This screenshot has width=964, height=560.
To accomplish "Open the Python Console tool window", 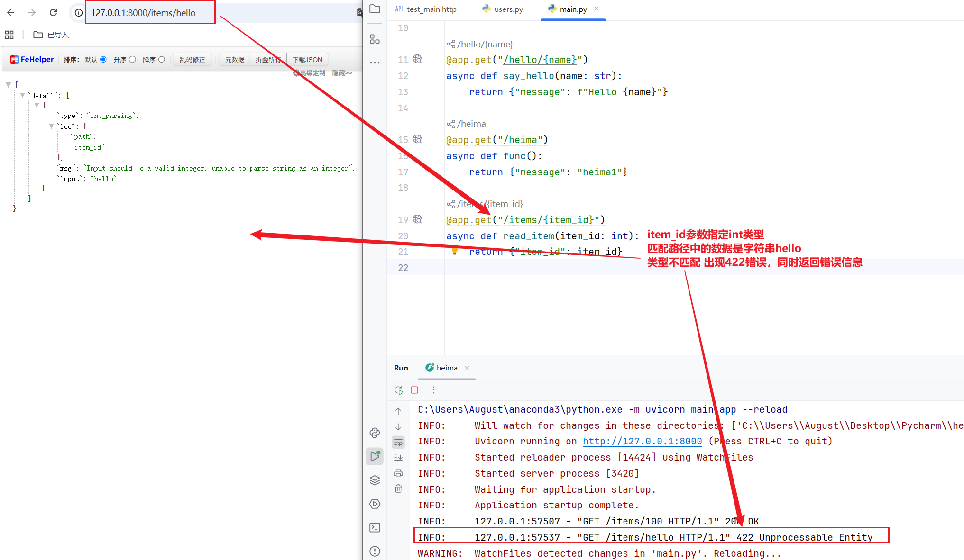I will tap(375, 433).
